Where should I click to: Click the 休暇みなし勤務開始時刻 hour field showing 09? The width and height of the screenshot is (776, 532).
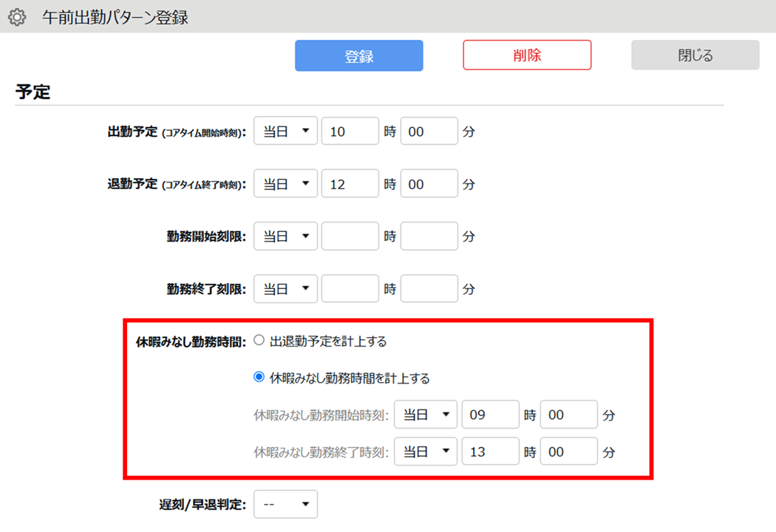[x=490, y=415]
